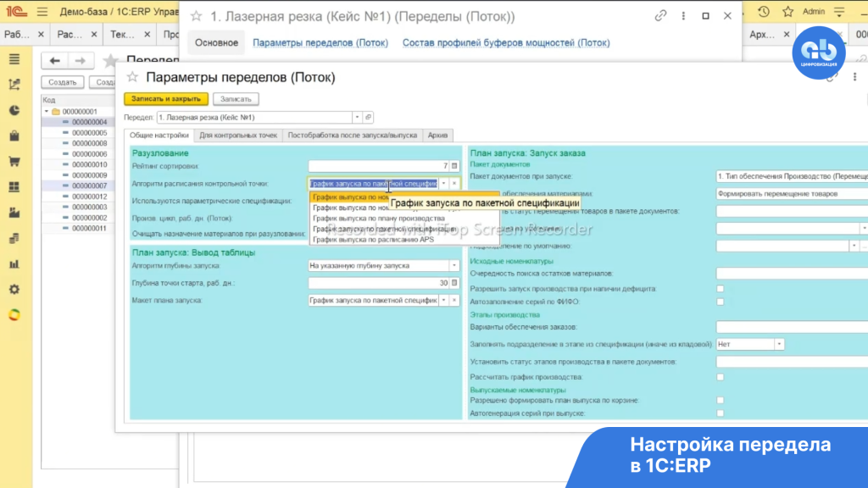Click the 1C logo icon

(17, 12)
